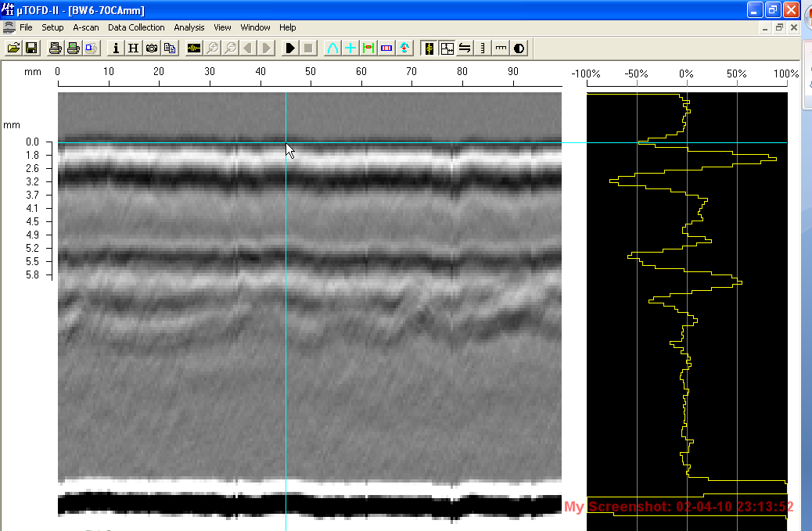The width and height of the screenshot is (812, 531).
Task: Open the header 'H' toolbar icon
Action: pyautogui.click(x=133, y=48)
